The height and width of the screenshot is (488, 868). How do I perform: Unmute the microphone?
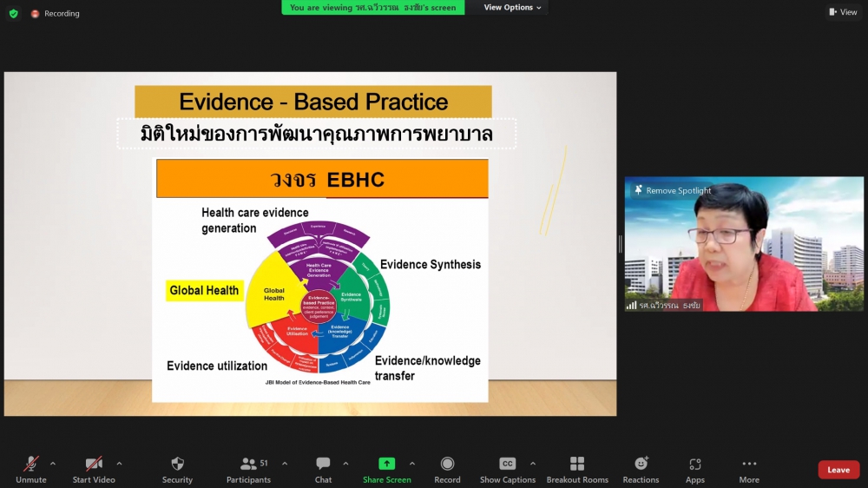coord(30,465)
